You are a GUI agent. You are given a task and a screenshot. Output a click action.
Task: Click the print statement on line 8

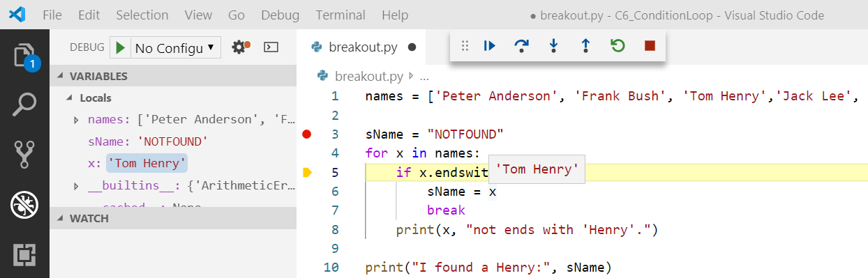tap(527, 229)
